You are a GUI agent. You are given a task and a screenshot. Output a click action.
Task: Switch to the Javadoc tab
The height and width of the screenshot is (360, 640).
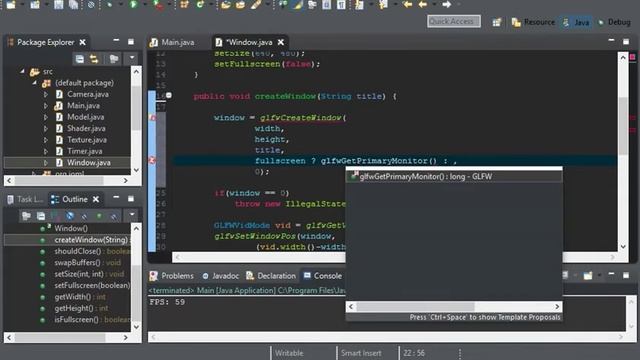pyautogui.click(x=220, y=276)
